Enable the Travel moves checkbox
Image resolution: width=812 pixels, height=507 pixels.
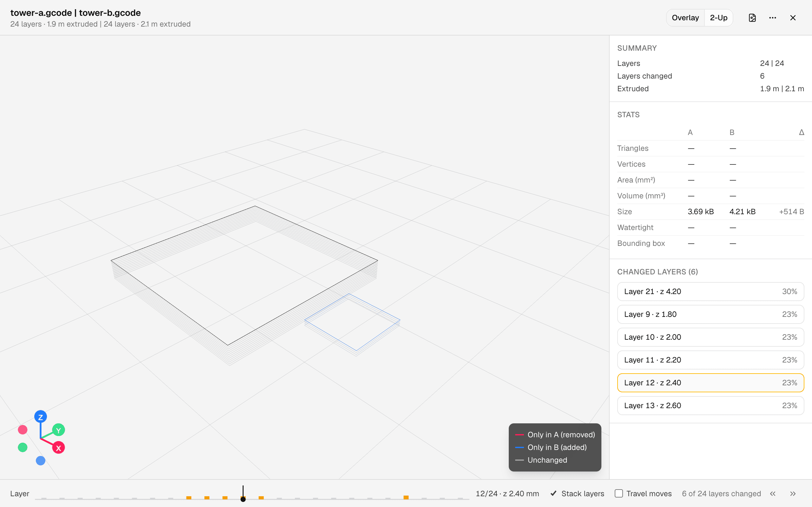[x=619, y=494]
